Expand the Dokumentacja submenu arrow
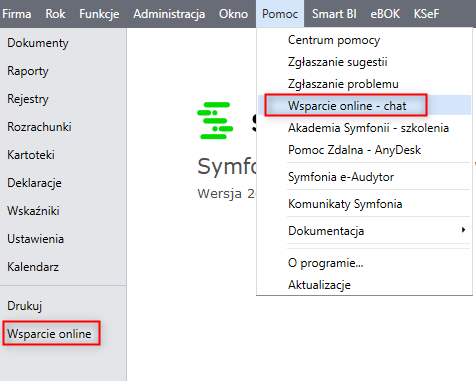The width and height of the screenshot is (476, 381). click(463, 230)
